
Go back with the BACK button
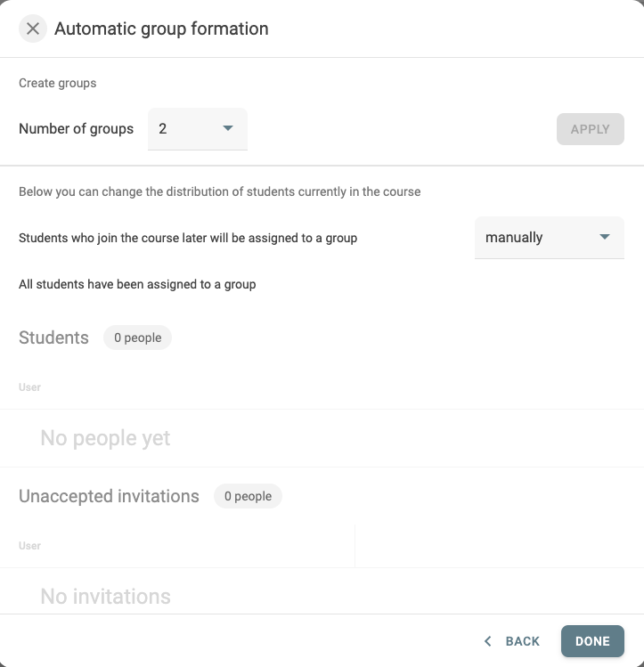(x=511, y=641)
